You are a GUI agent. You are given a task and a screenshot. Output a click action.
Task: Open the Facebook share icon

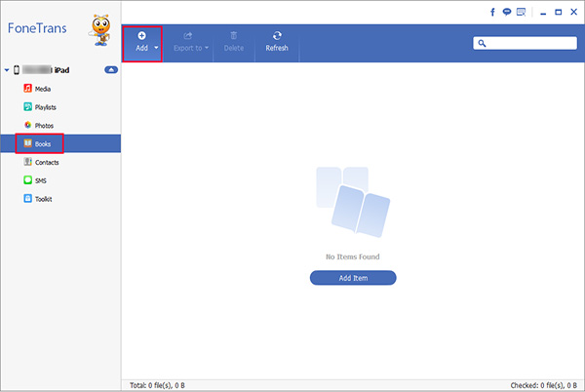click(492, 12)
